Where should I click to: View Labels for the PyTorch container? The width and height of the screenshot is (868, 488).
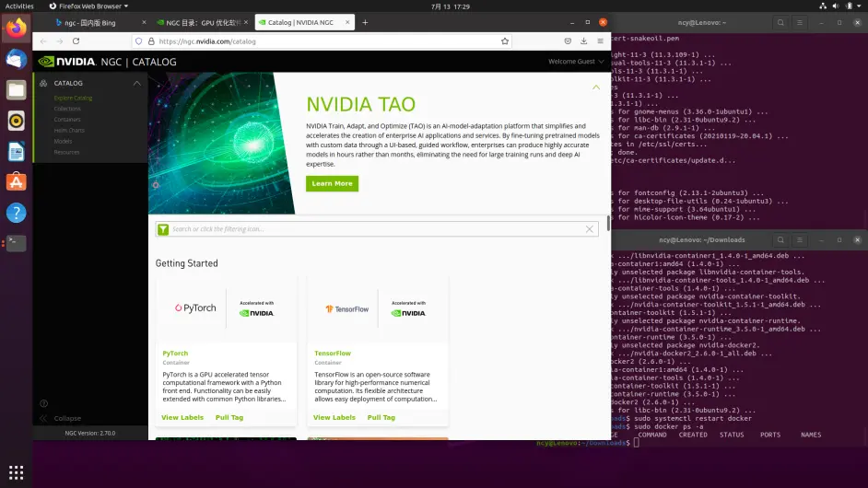point(182,418)
